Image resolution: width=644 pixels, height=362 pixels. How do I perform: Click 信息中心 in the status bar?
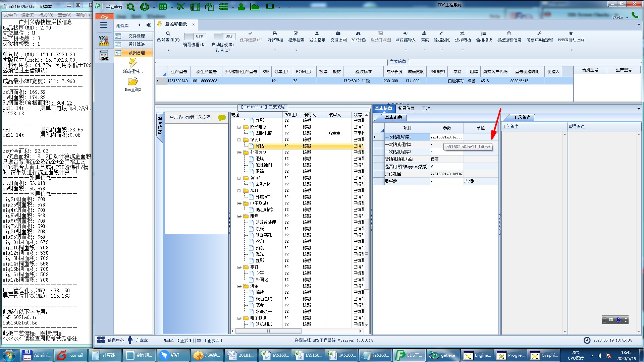click(115, 340)
